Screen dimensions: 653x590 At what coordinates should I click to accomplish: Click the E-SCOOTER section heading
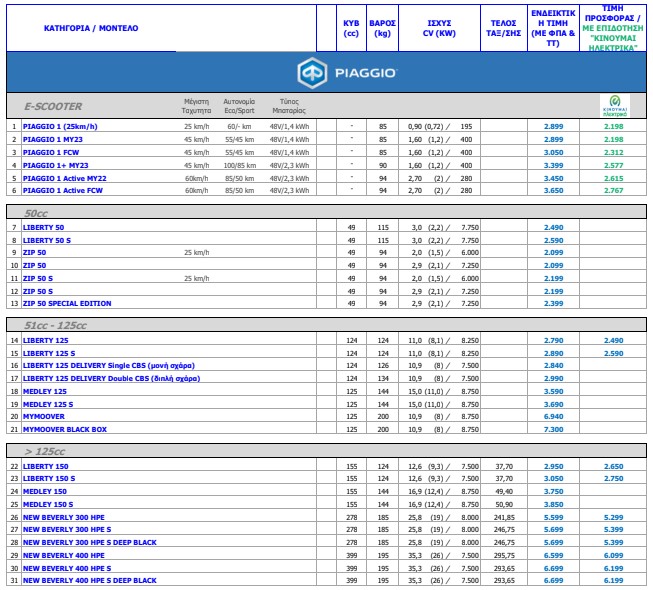(53, 107)
